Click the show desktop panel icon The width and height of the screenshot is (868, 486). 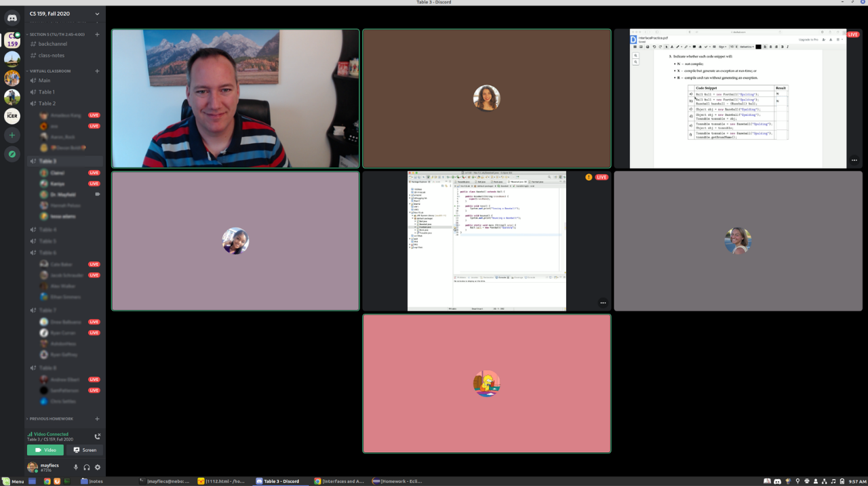point(32,481)
